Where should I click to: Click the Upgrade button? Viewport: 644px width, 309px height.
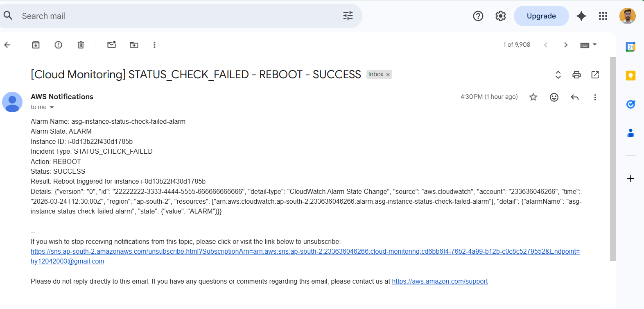[x=541, y=16]
